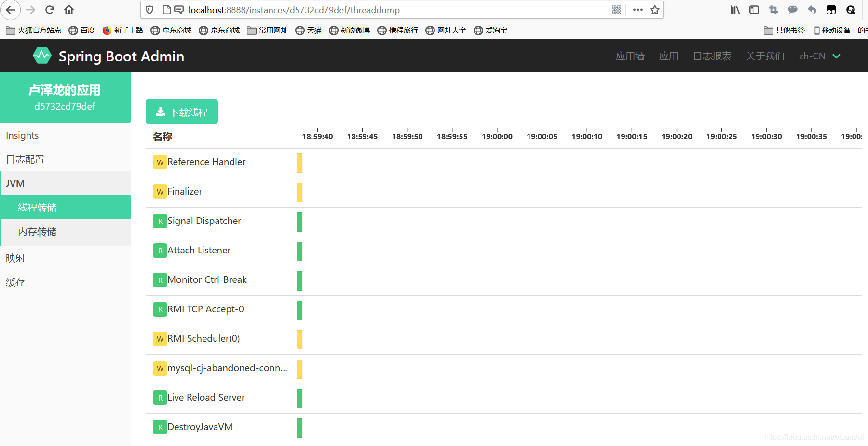Click the R badge for Live Reload Server
The width and height of the screenshot is (868, 446).
[160, 398]
